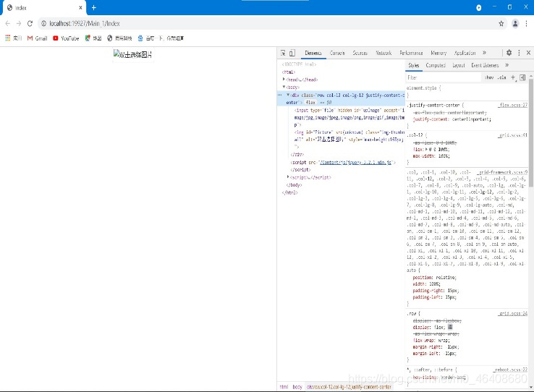Viewport: 534px width, 392px height.
Task: Open the YouTube bookmark
Action: (66, 38)
